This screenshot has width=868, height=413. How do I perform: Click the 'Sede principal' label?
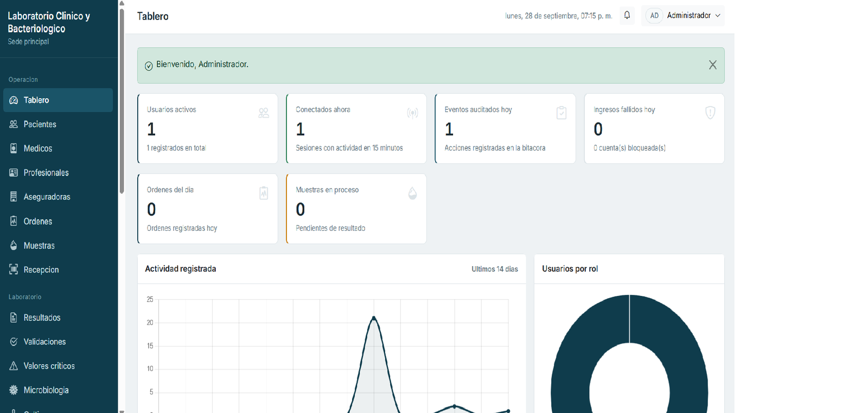(28, 42)
